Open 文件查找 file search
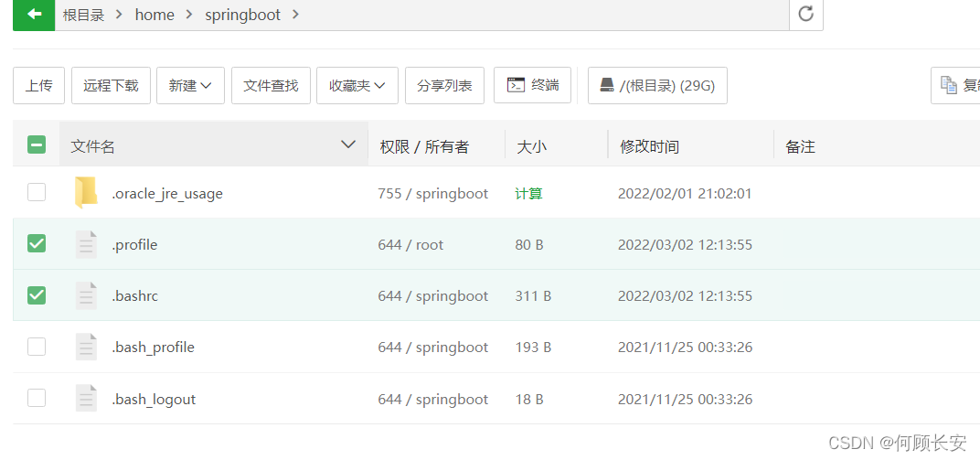 272,86
